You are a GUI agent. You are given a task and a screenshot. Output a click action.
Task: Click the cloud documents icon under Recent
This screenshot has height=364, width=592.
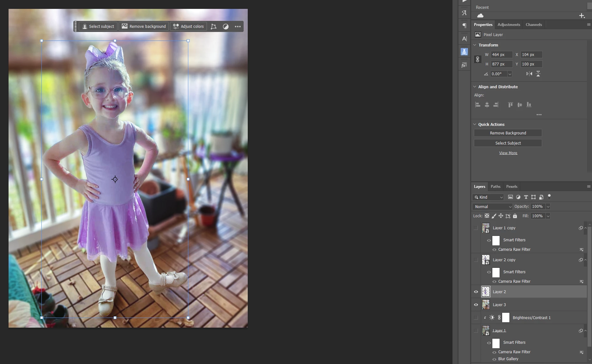click(x=480, y=15)
